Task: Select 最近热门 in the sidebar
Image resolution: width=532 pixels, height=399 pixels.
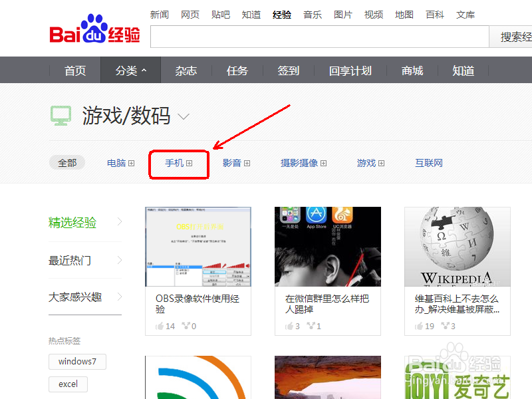Action: [70, 261]
